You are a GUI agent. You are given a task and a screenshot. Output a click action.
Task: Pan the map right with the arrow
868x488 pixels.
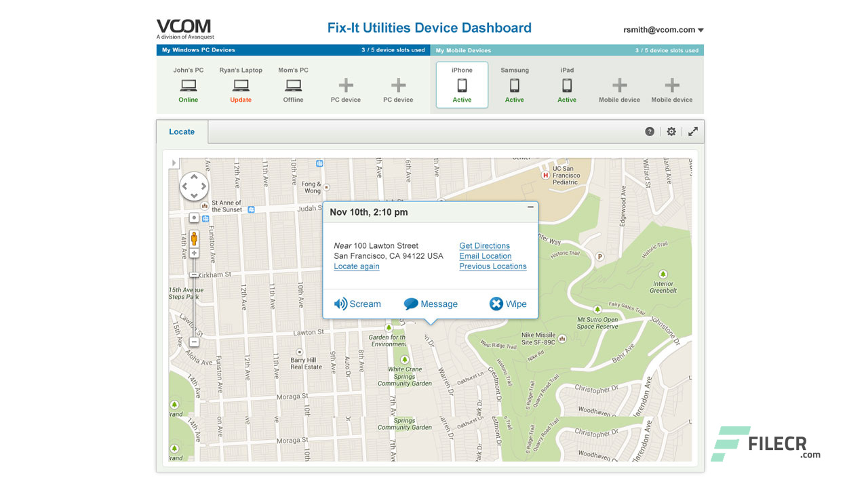pyautogui.click(x=203, y=186)
